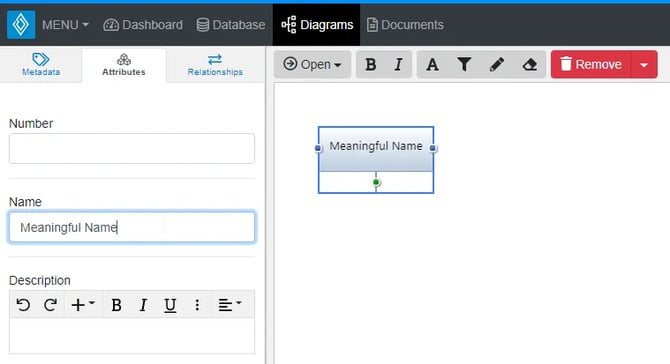
Task: Select the Metadata tab
Action: (41, 65)
